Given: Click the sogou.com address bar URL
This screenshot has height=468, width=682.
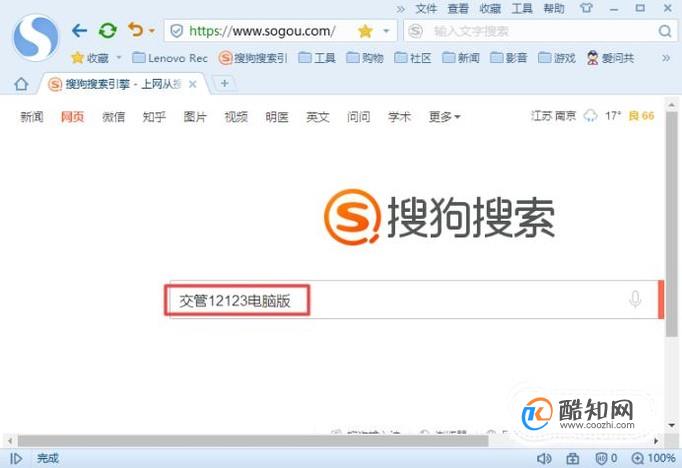Looking at the screenshot, I should (262, 31).
